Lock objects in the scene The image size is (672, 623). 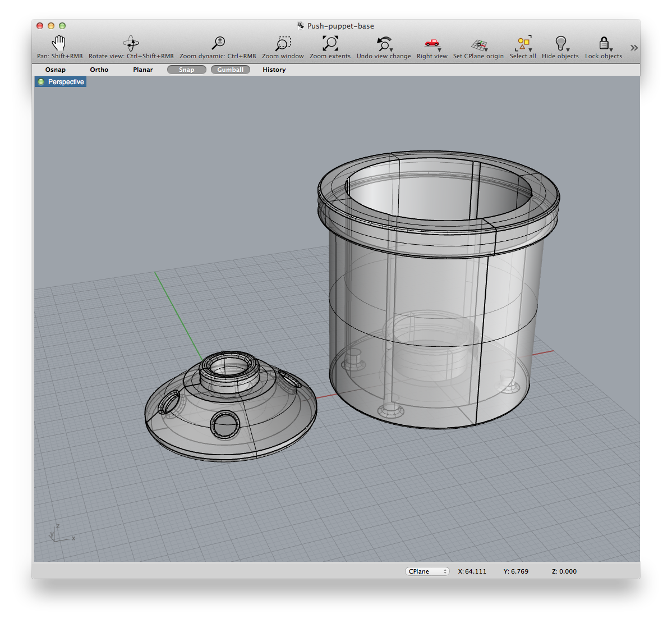(x=603, y=45)
